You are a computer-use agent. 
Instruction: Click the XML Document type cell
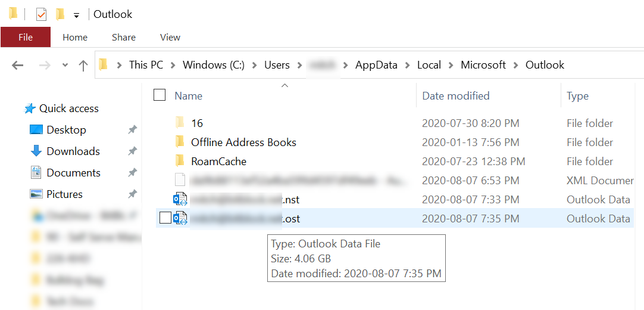click(600, 180)
